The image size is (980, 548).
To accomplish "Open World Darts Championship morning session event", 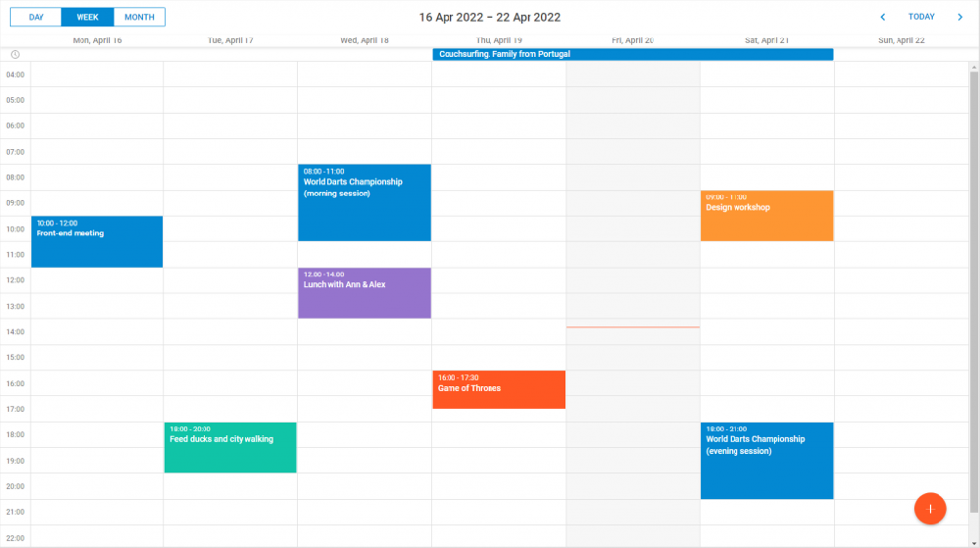I will click(365, 203).
